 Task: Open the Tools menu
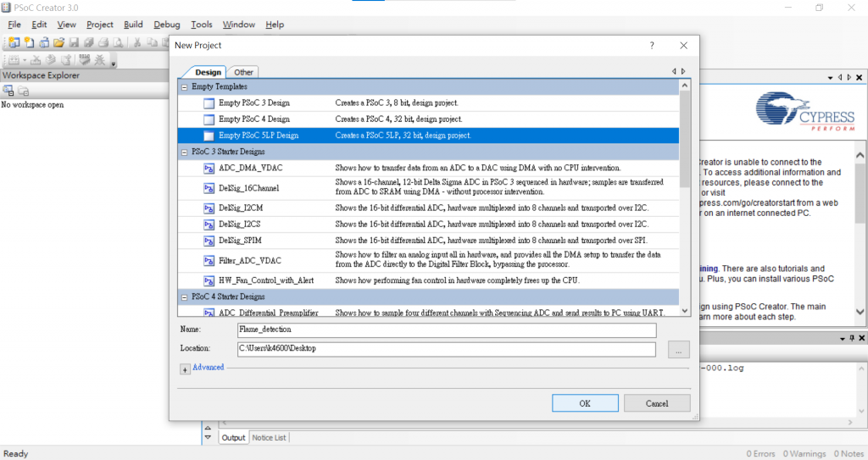pos(202,25)
